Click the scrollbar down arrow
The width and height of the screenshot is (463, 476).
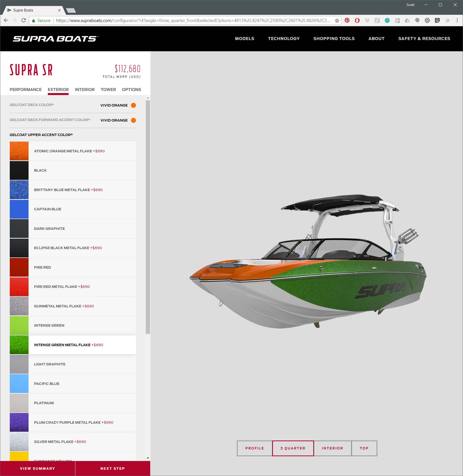point(148,458)
